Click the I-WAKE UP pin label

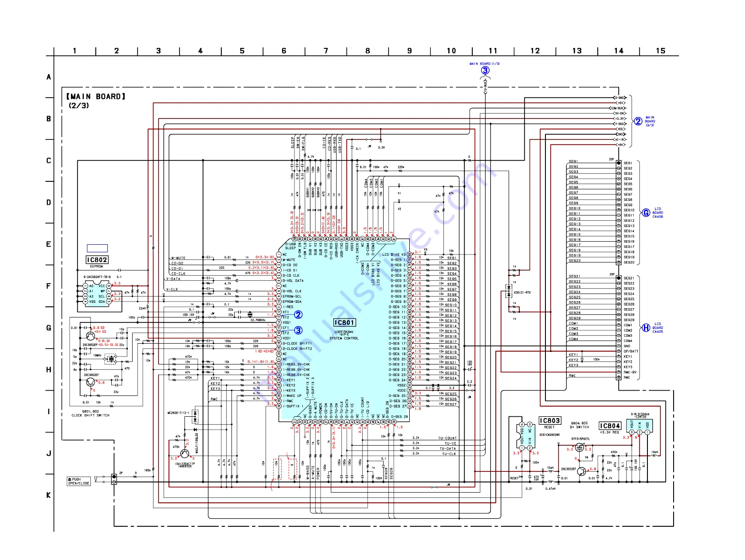(292, 396)
